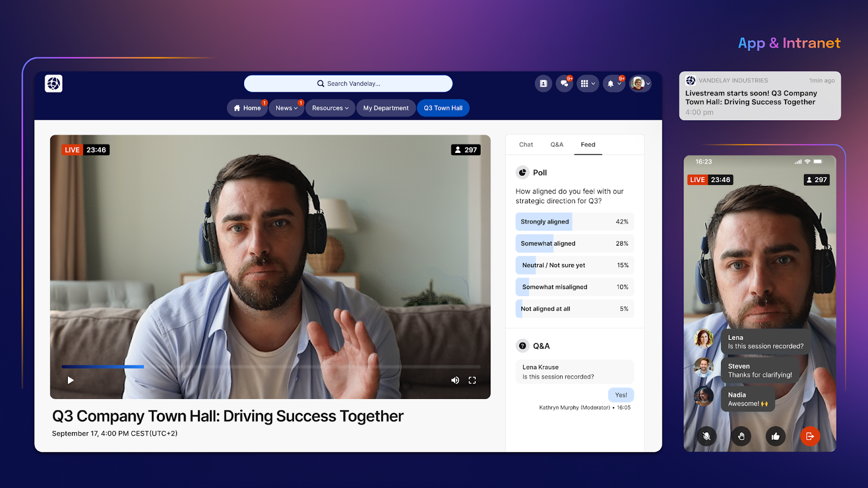Mute the livestream audio with speaker icon
This screenshot has height=488, width=868.
(455, 380)
